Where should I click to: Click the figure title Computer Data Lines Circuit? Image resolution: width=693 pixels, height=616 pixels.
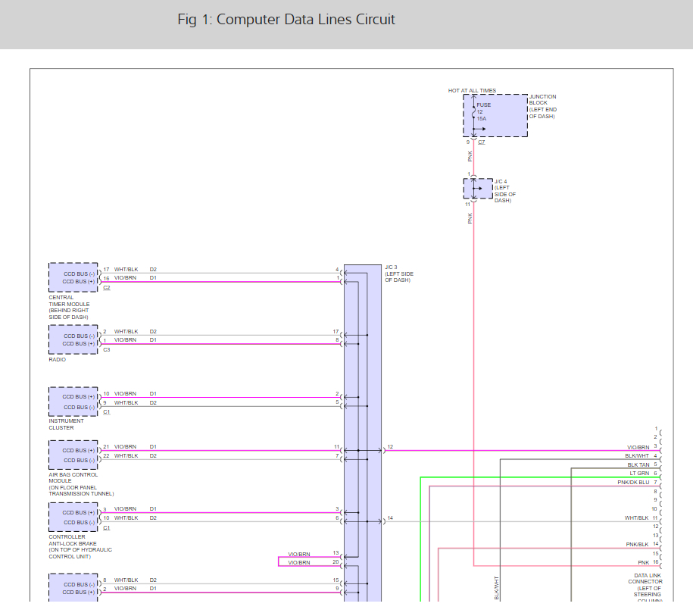286,19
